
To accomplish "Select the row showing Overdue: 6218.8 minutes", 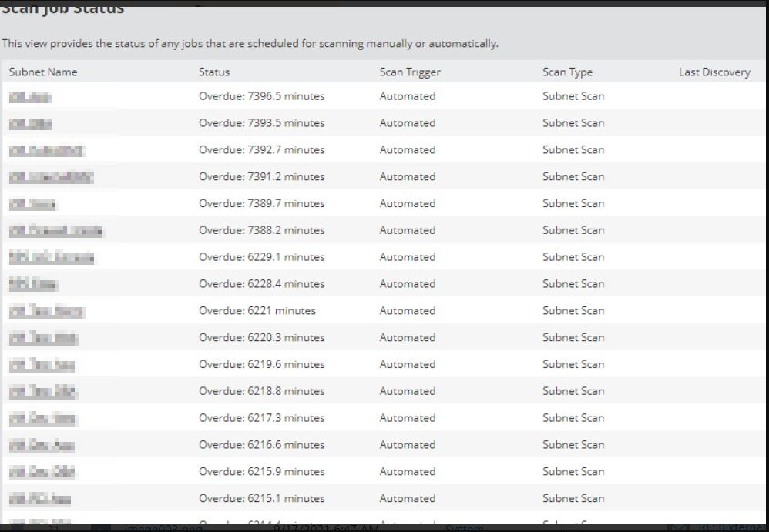I will (262, 390).
